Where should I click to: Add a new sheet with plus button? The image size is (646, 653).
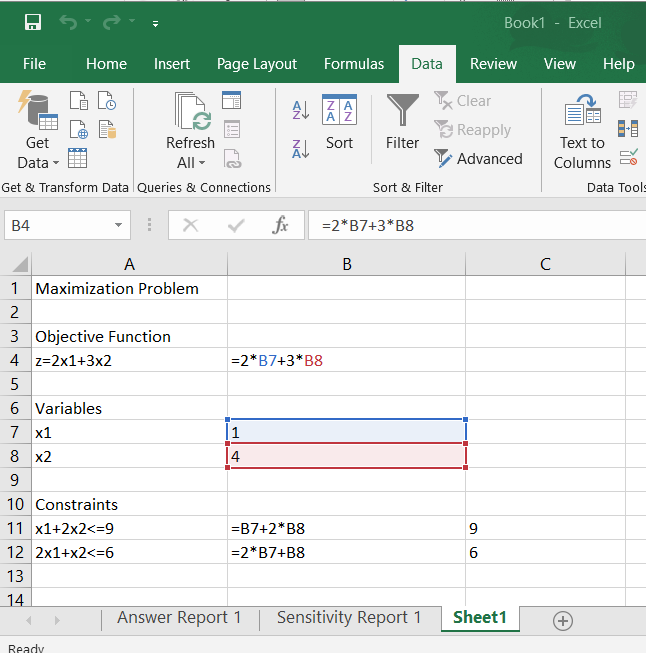tap(563, 621)
